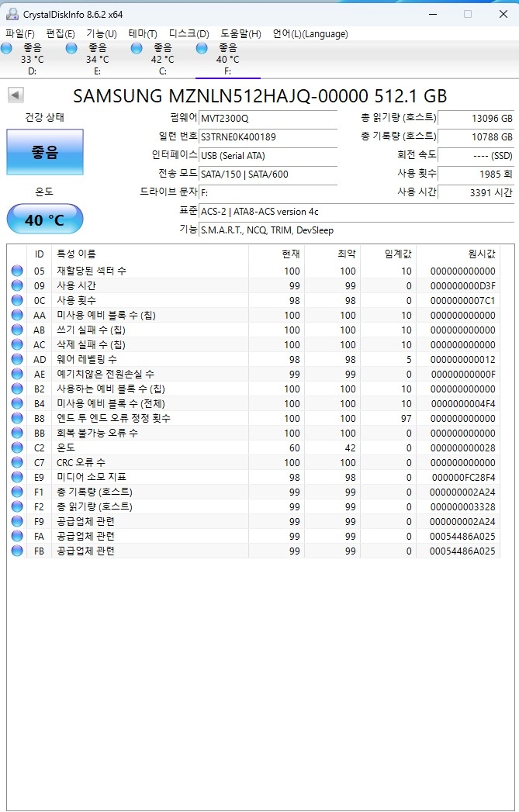Screen dimensions: 519x812
Task: Click blue status orb for ID B4 row
Action: pyautogui.click(x=17, y=403)
